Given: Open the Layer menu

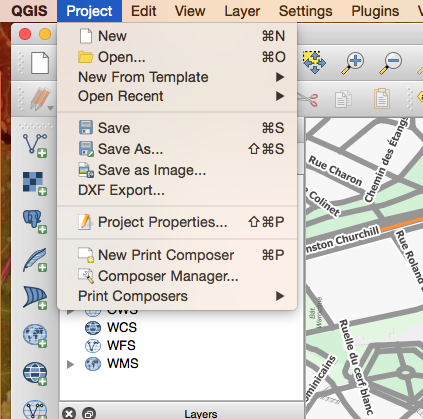Looking at the screenshot, I should [x=242, y=11].
